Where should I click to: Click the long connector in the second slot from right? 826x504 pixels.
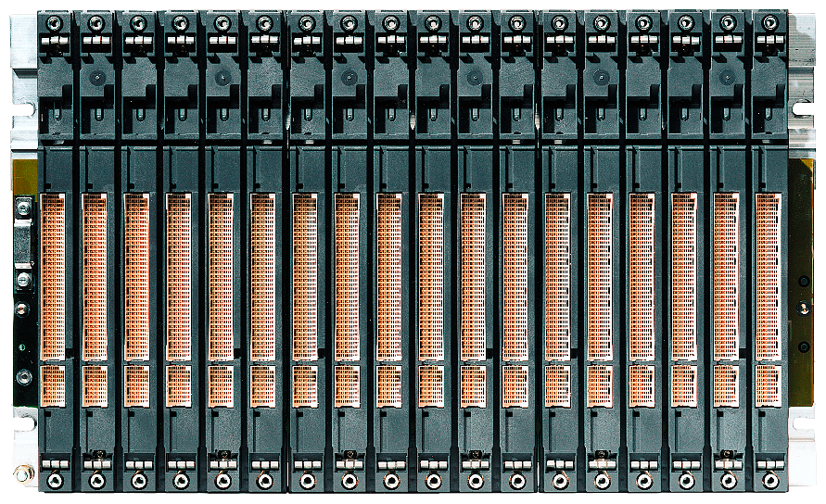click(726, 276)
